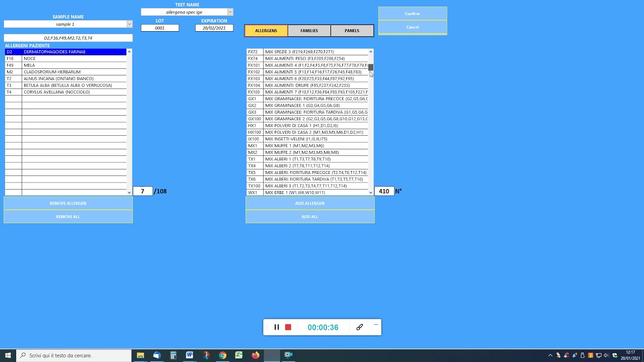Minimize the recorder widget
The width and height of the screenshot is (644, 362).
pyautogui.click(x=376, y=325)
